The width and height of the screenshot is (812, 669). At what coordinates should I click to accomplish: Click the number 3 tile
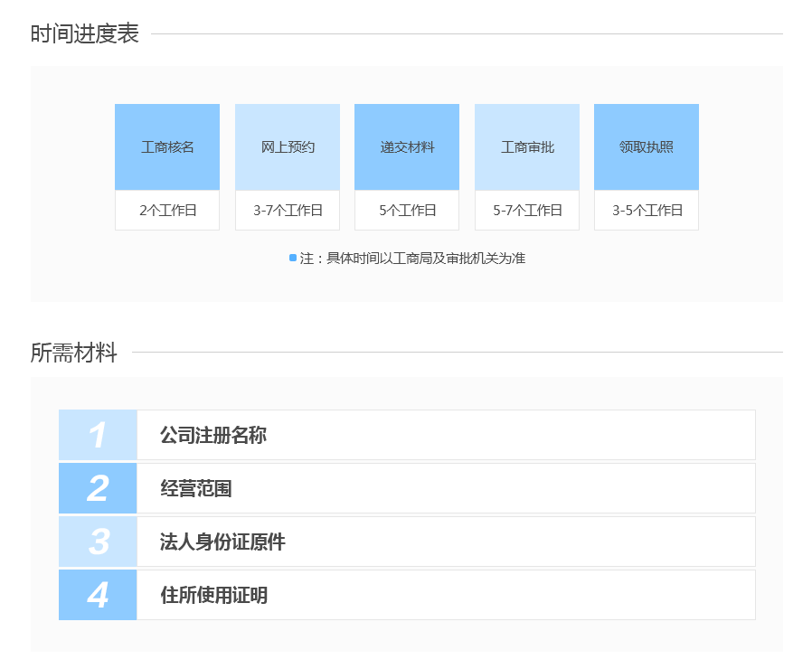pyautogui.click(x=98, y=542)
